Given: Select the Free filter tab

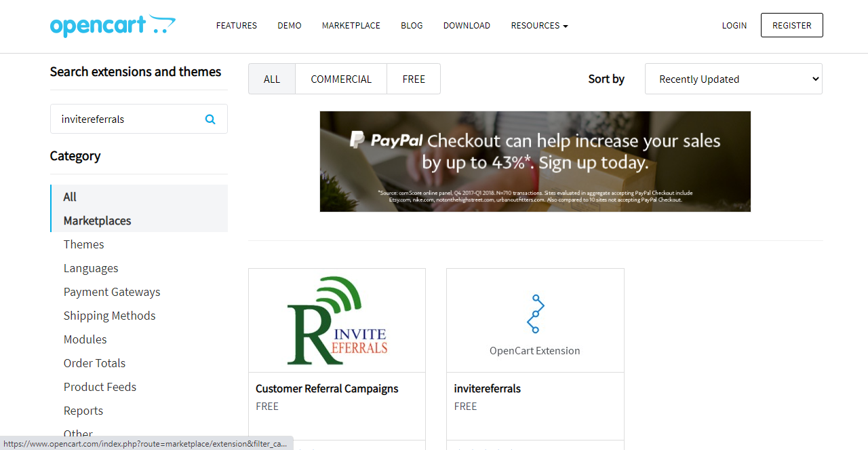Looking at the screenshot, I should [414, 79].
